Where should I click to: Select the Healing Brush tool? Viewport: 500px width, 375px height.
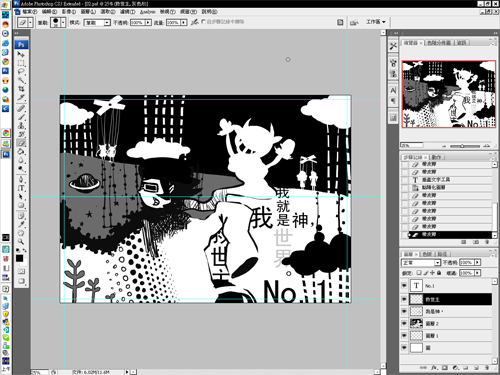pyautogui.click(x=21, y=108)
